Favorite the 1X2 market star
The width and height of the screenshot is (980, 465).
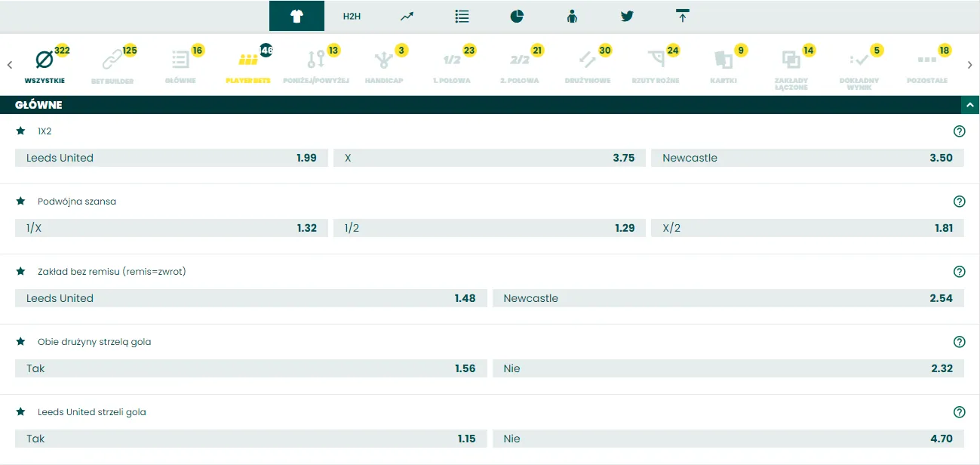coord(20,131)
